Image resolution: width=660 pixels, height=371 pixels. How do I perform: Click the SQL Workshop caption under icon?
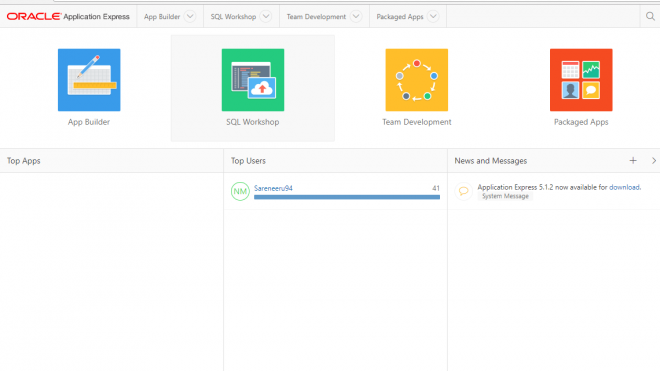(253, 122)
